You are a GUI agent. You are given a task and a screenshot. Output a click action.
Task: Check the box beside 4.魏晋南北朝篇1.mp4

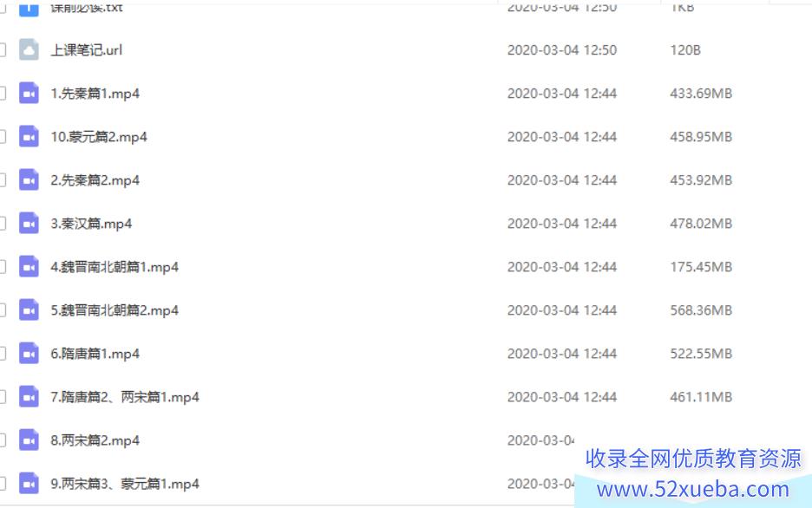pos(2,267)
